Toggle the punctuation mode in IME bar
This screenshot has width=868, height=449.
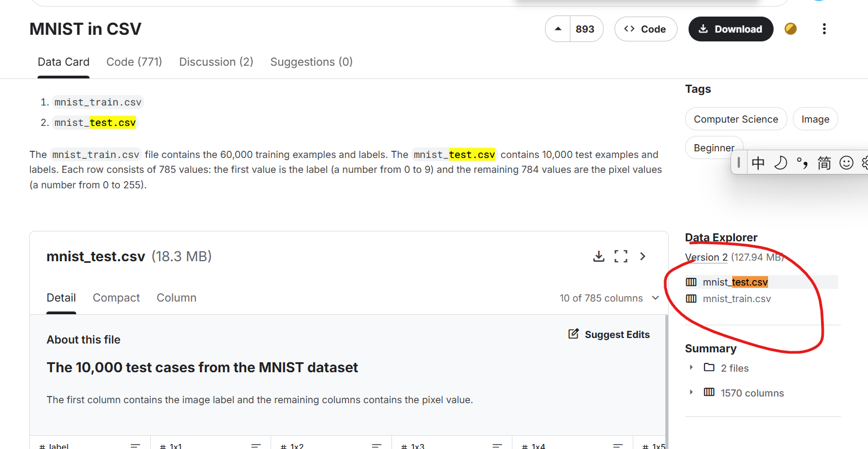[x=802, y=162]
